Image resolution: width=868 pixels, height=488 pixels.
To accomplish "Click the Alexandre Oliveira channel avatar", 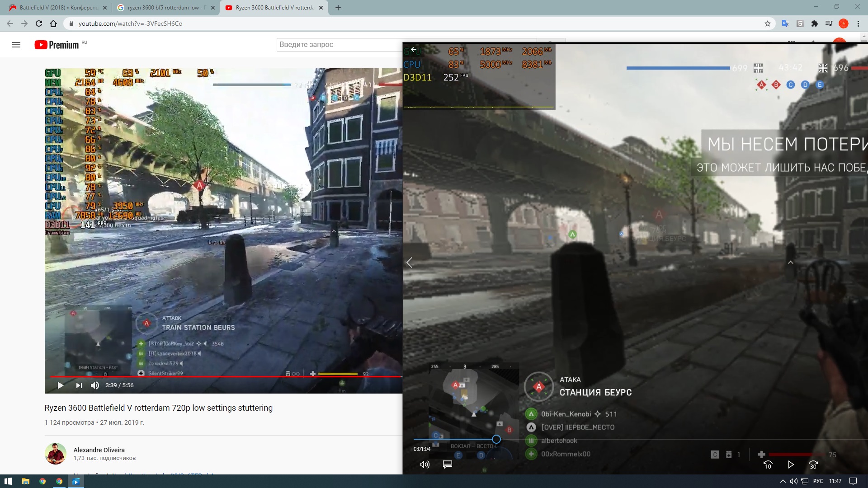I will 56,454.
